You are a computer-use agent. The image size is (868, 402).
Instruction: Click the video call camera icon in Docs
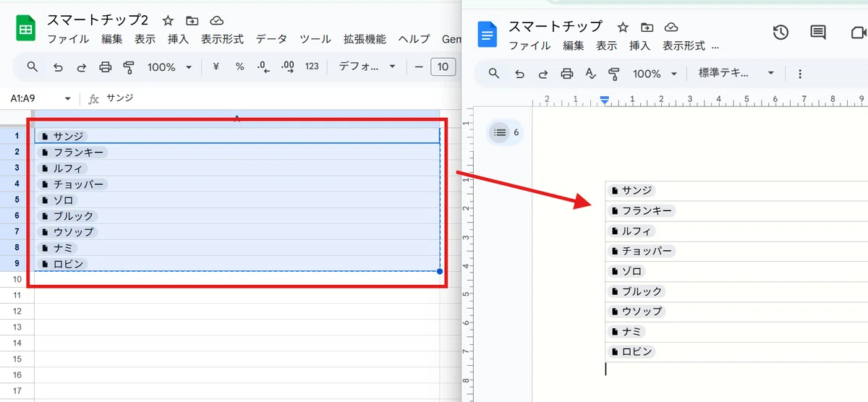859,32
